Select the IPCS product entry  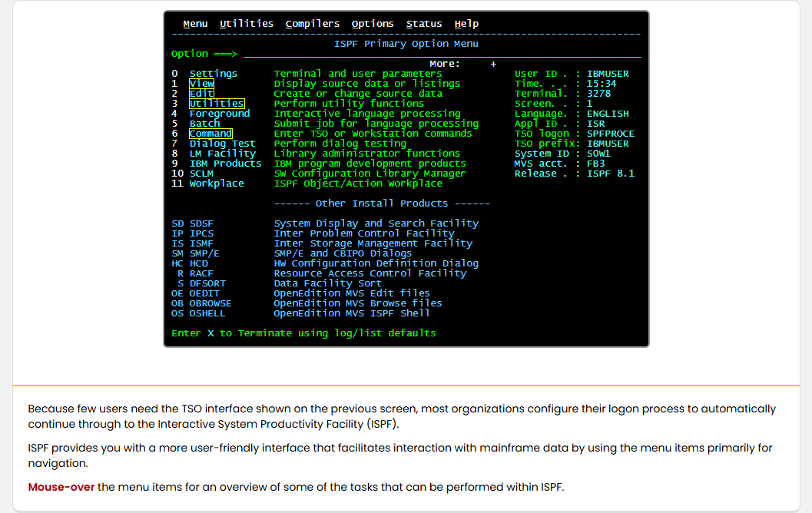pyautogui.click(x=201, y=233)
